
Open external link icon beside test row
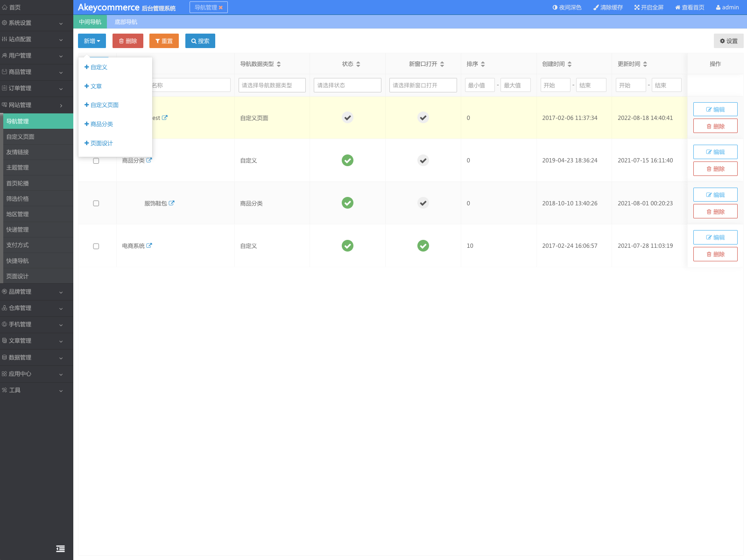pyautogui.click(x=164, y=118)
